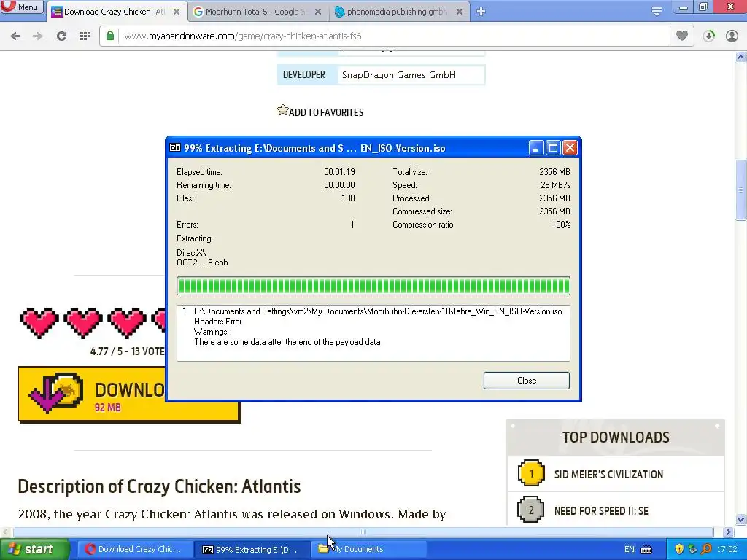The image size is (747, 560).
Task: Maximize the 7-Zip extracting dialog
Action: (553, 148)
